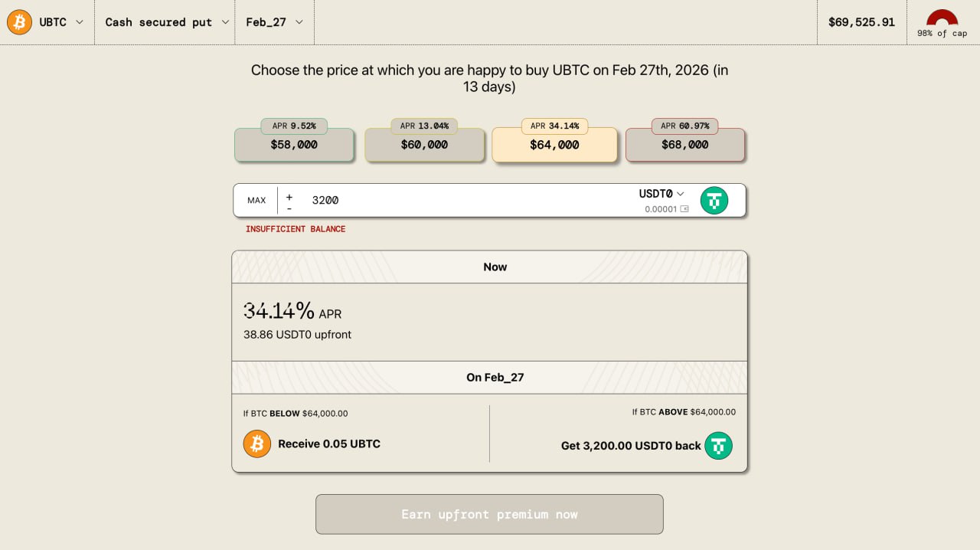
Task: Click the Bitcoin icon beside Receive 0.05 UBTC
Action: pos(257,444)
